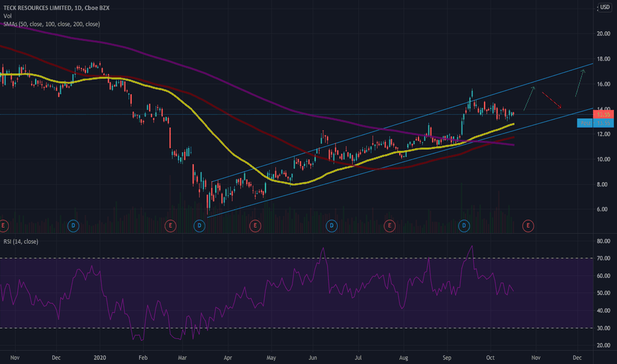Click the 6.00 price axis label
This screenshot has width=617, height=364.
tap(603, 209)
